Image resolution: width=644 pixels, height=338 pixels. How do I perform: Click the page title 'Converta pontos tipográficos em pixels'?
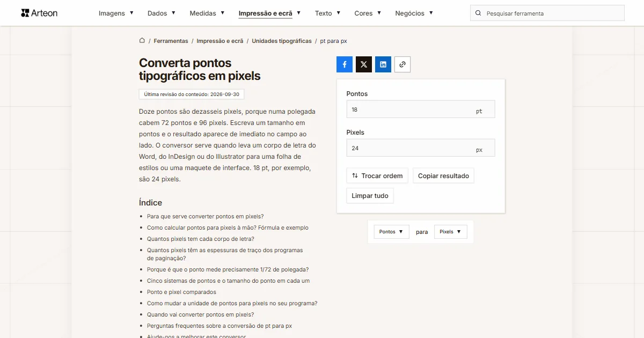coord(200,70)
